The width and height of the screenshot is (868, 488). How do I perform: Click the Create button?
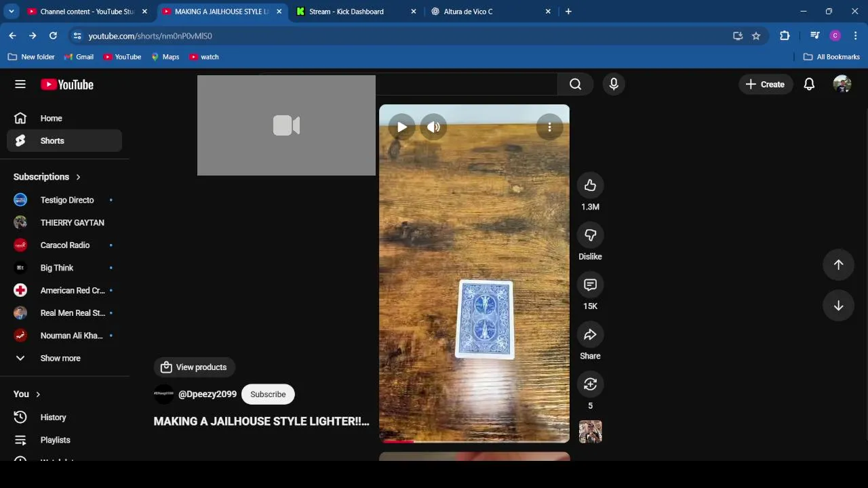(765, 84)
